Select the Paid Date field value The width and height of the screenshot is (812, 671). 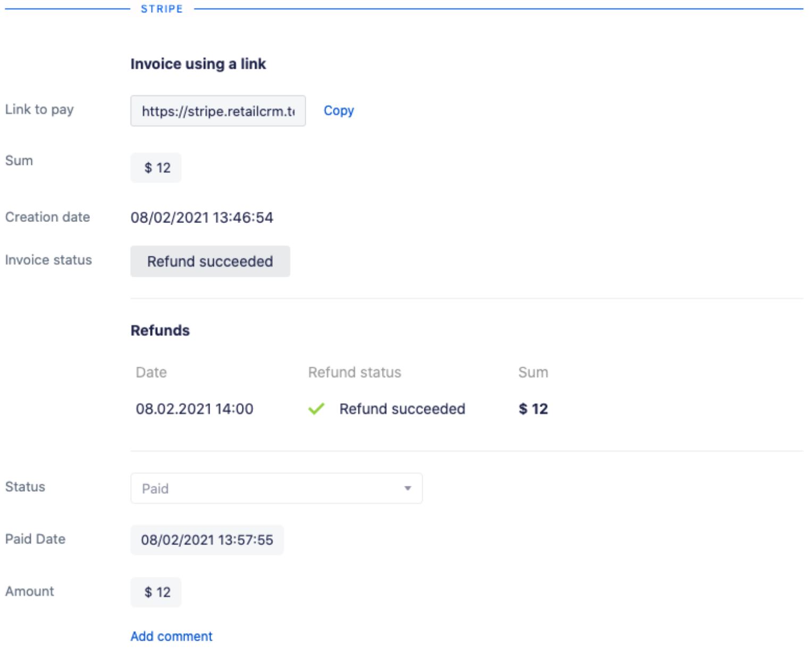point(207,540)
